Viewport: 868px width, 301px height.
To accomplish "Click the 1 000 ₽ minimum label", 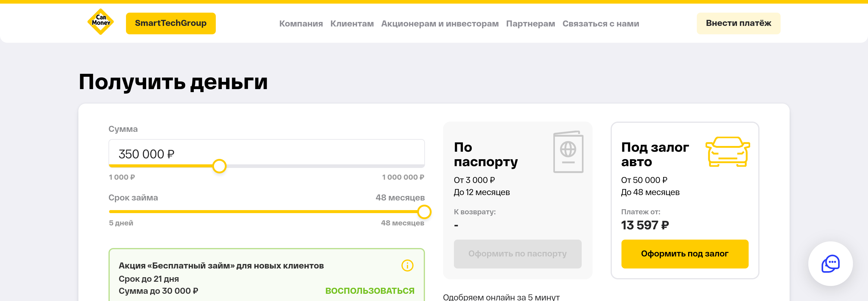I will (122, 177).
